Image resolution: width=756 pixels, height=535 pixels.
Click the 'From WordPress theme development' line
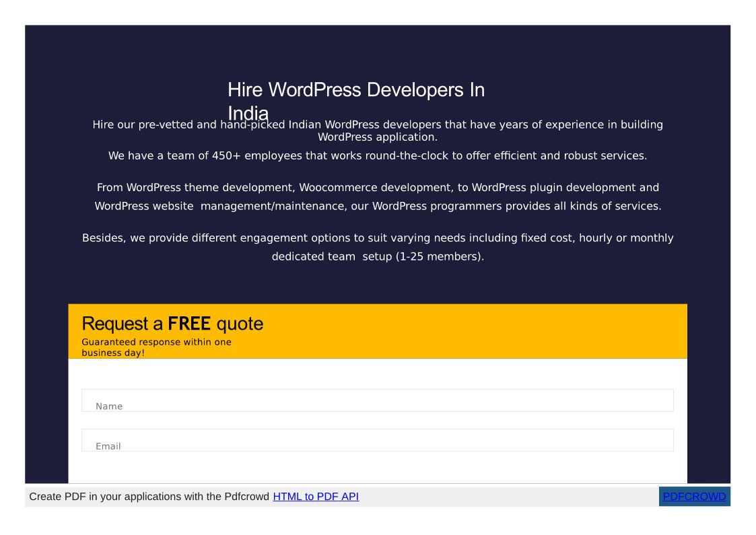click(377, 187)
